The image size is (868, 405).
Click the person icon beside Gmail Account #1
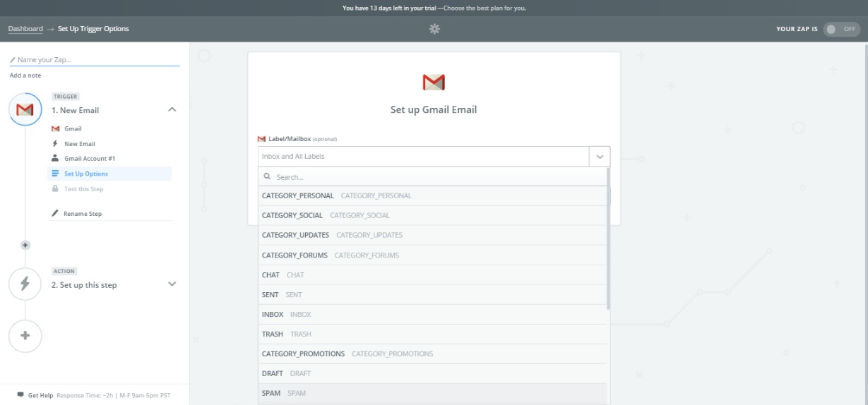(x=55, y=158)
